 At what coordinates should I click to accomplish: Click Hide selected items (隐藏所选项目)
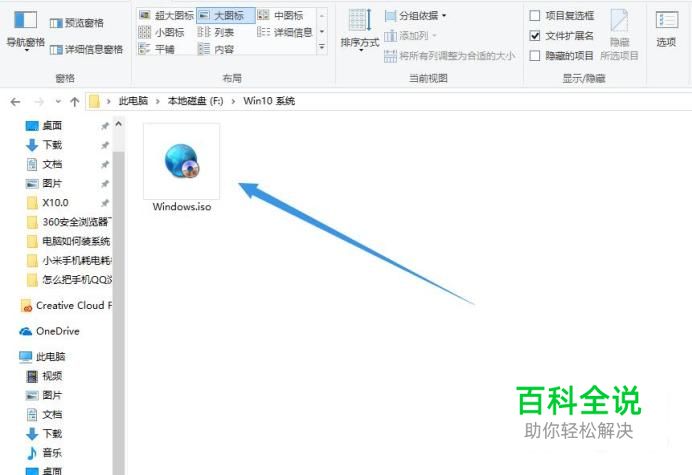[x=619, y=34]
